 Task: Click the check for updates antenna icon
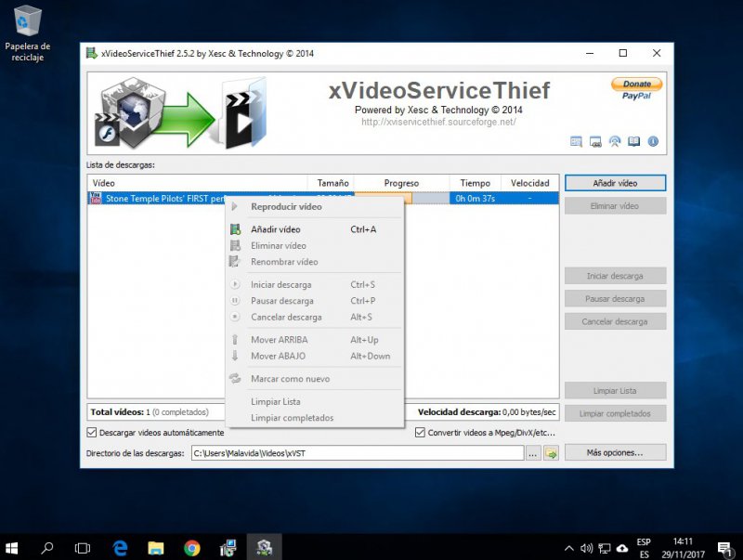[614, 142]
